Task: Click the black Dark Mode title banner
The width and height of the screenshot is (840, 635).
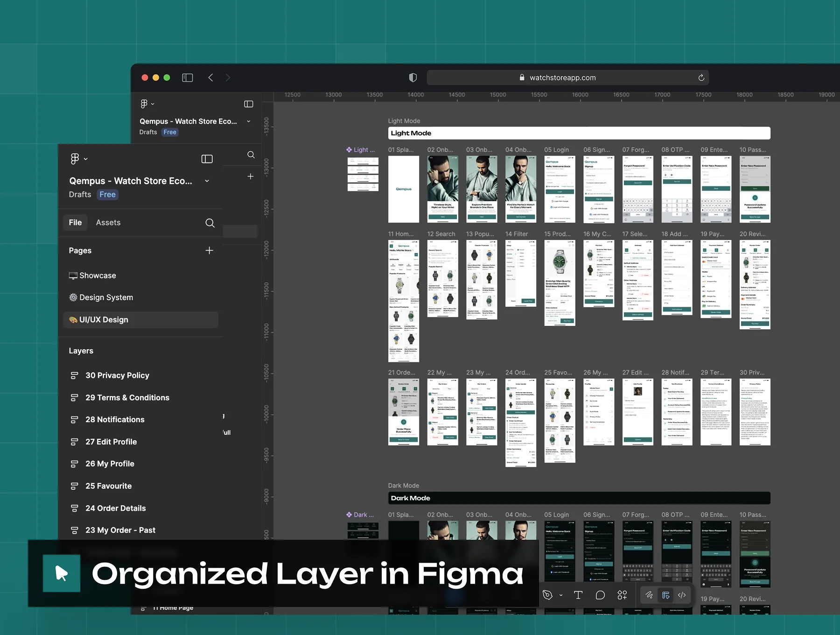Action: pos(579,498)
